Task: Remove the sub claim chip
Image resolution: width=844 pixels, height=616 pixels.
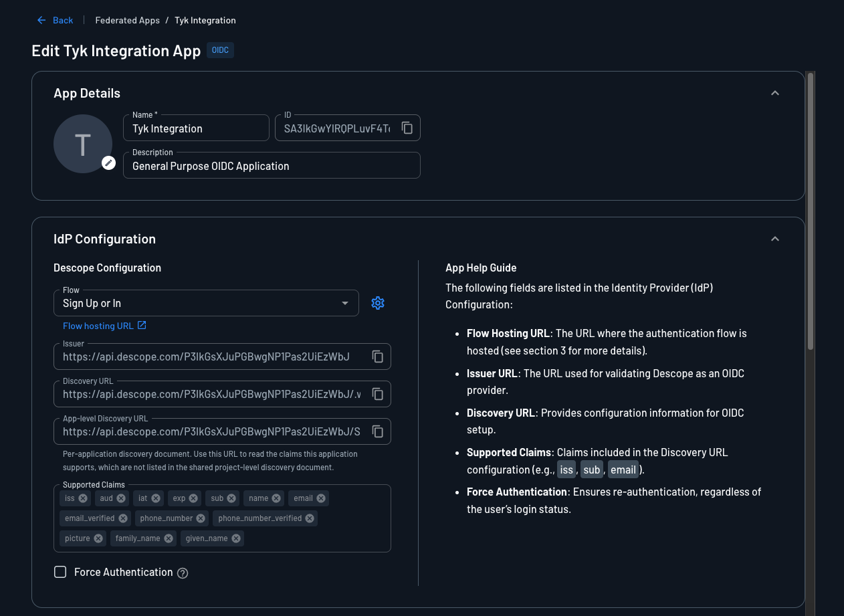Action: coord(231,498)
